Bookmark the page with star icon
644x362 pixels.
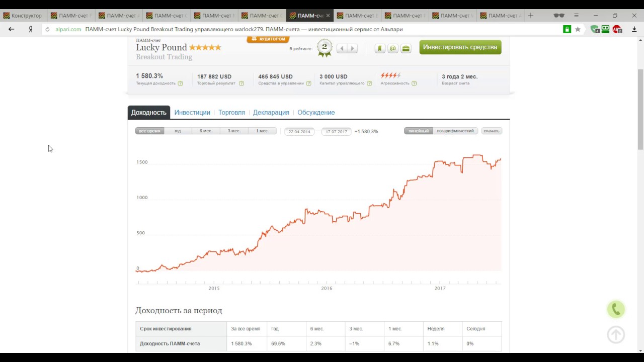pos(578,29)
